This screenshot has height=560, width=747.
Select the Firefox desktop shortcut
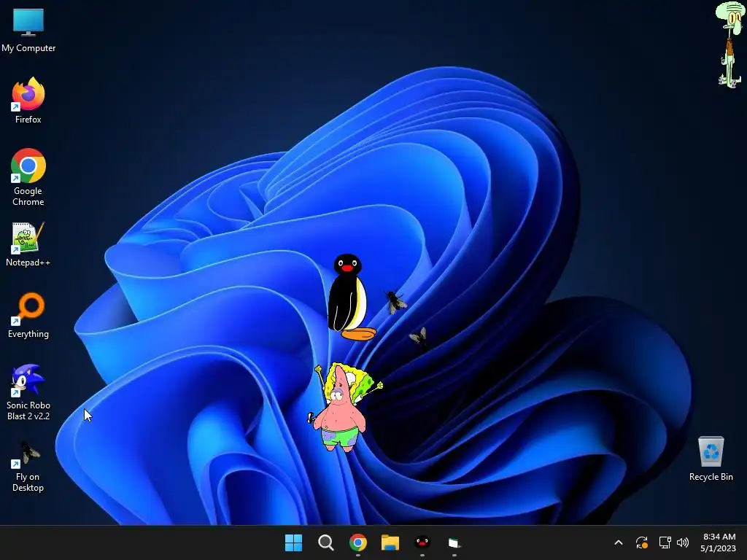[28, 101]
